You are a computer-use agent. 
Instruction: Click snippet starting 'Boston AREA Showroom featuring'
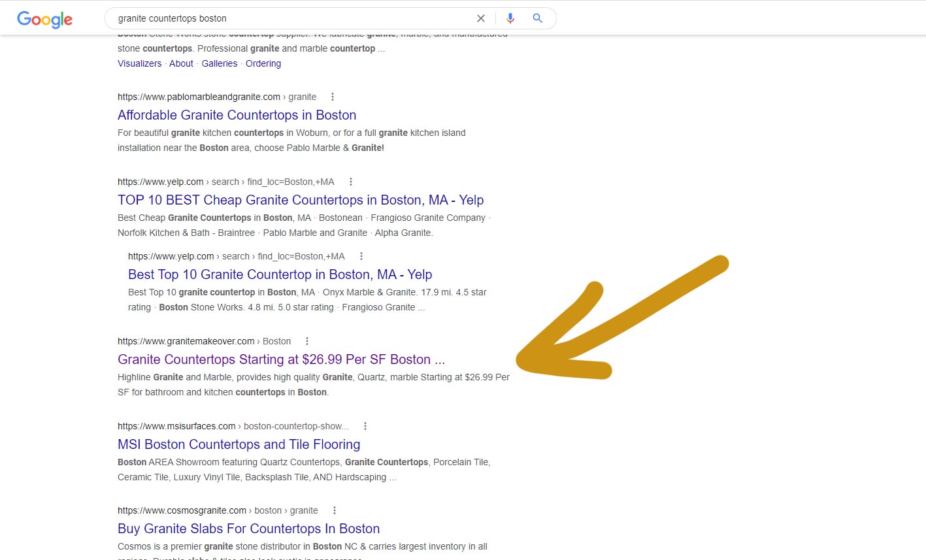pos(304,469)
